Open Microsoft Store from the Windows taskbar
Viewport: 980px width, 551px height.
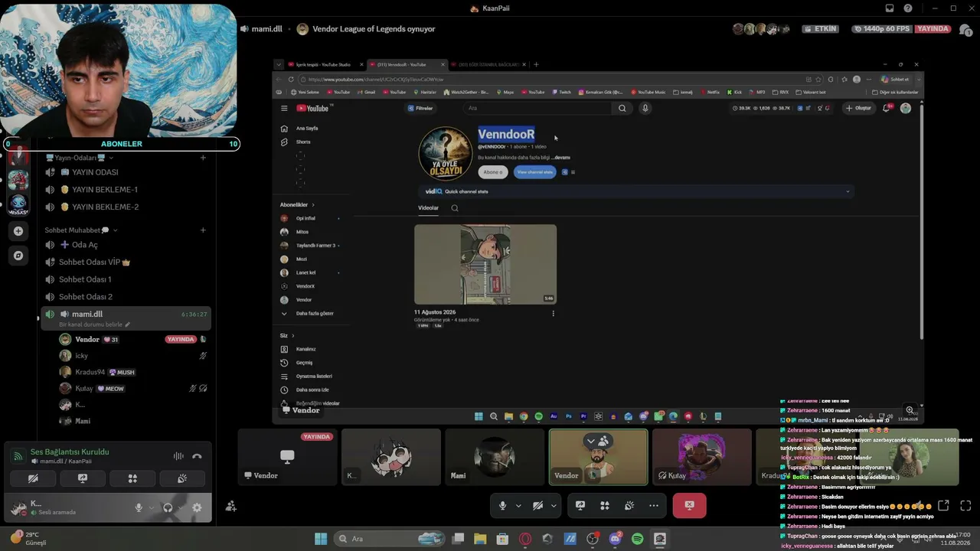click(502, 539)
